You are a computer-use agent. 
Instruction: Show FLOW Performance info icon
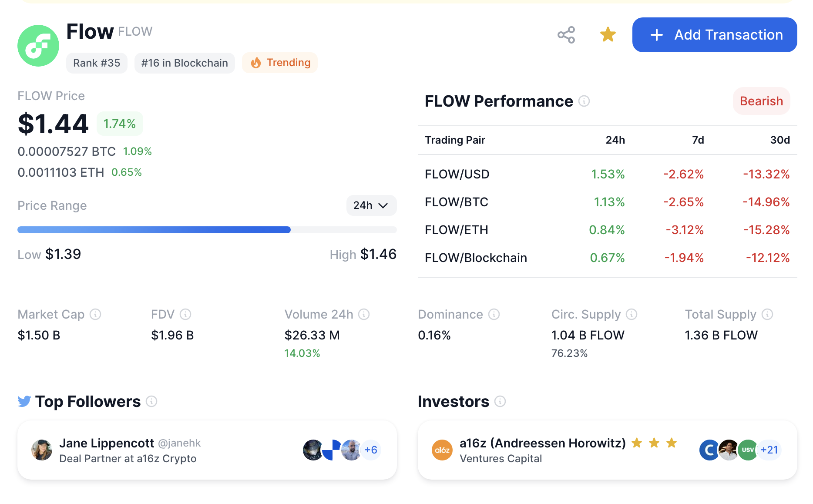pos(584,101)
